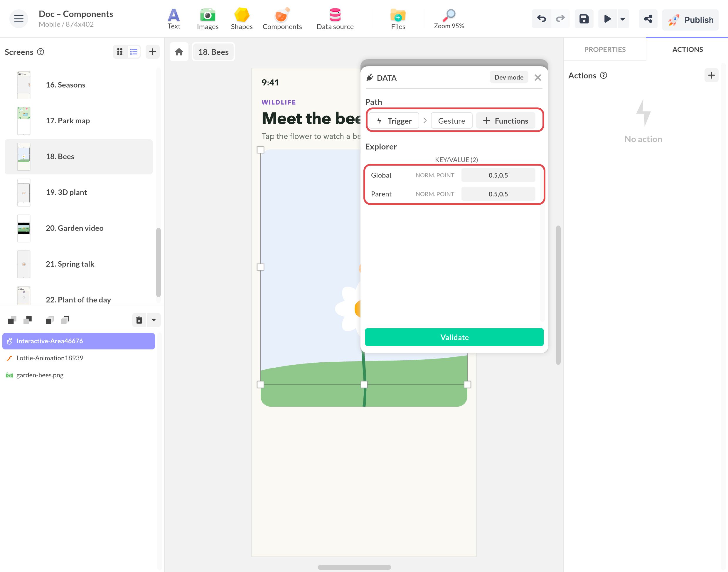Click the canvas horizontal scrollbar
This screenshot has width=728, height=572.
pos(354,567)
